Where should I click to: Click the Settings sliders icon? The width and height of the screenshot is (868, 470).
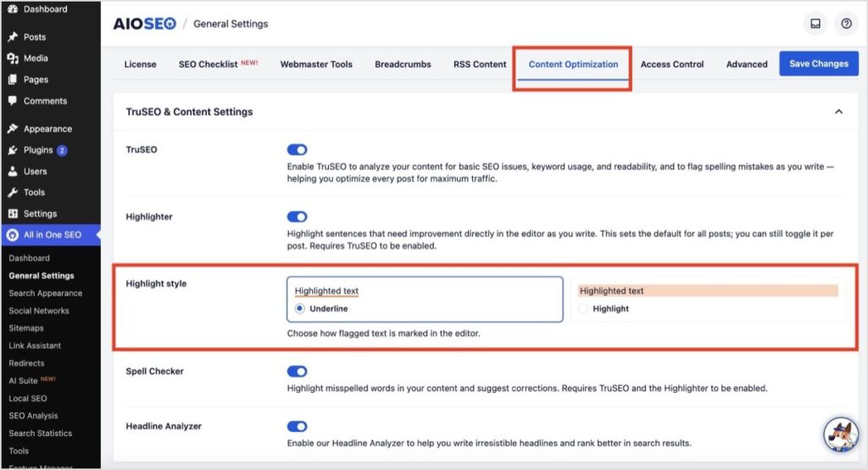click(x=12, y=214)
